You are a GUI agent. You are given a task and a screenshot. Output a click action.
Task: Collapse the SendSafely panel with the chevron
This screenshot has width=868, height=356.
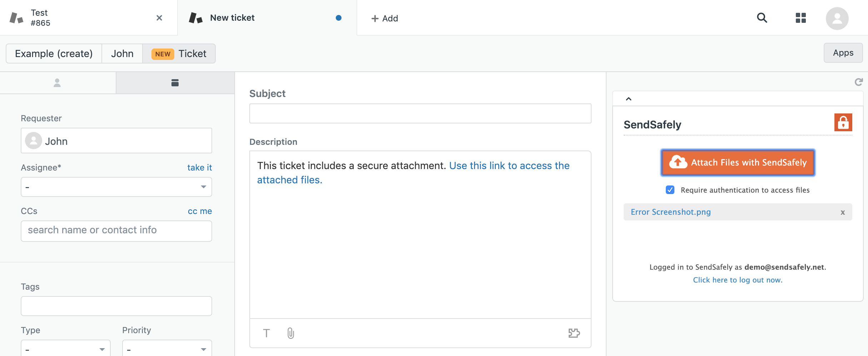pos(628,99)
